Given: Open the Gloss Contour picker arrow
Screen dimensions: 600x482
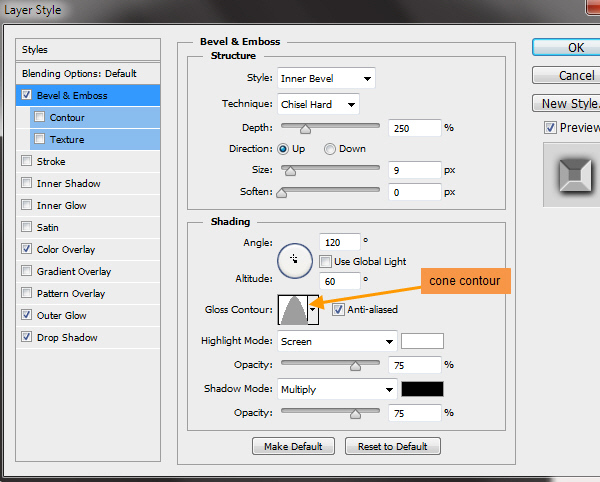Looking at the screenshot, I should pyautogui.click(x=313, y=311).
